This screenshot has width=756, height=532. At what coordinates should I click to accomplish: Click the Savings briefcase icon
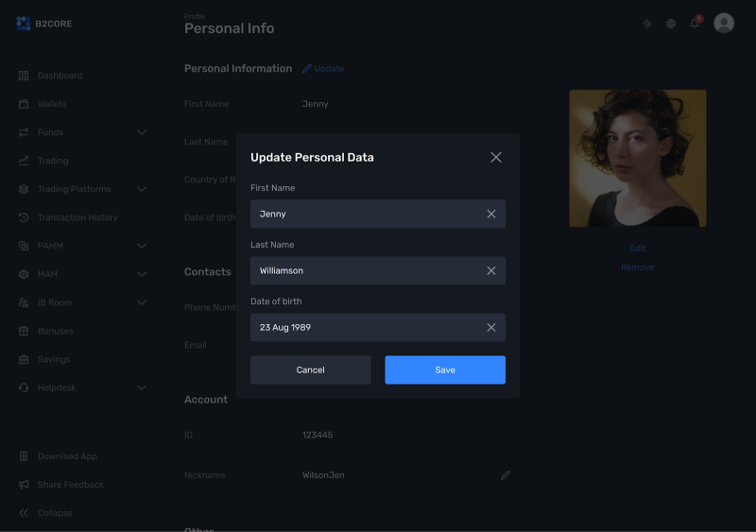click(x=24, y=359)
